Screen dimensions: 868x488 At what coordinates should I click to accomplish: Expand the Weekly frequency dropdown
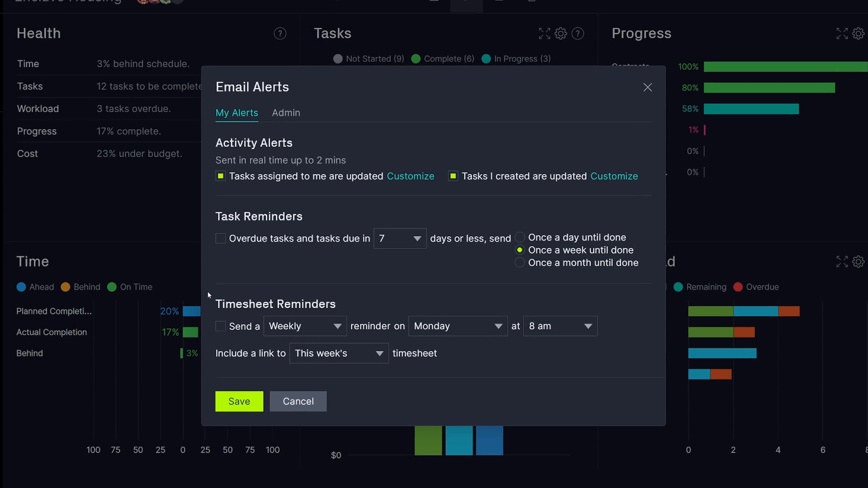pos(305,326)
